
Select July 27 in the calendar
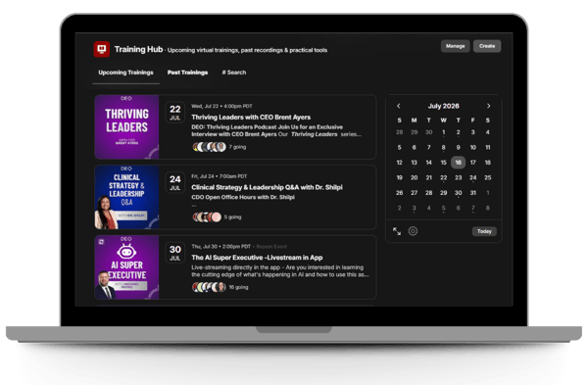[414, 193]
